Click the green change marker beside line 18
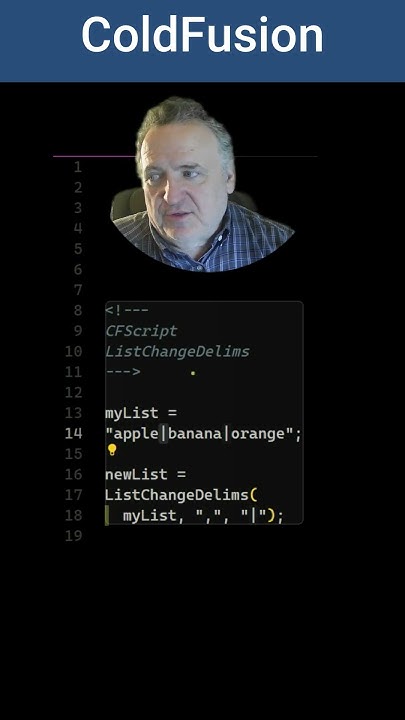 click(x=107, y=515)
